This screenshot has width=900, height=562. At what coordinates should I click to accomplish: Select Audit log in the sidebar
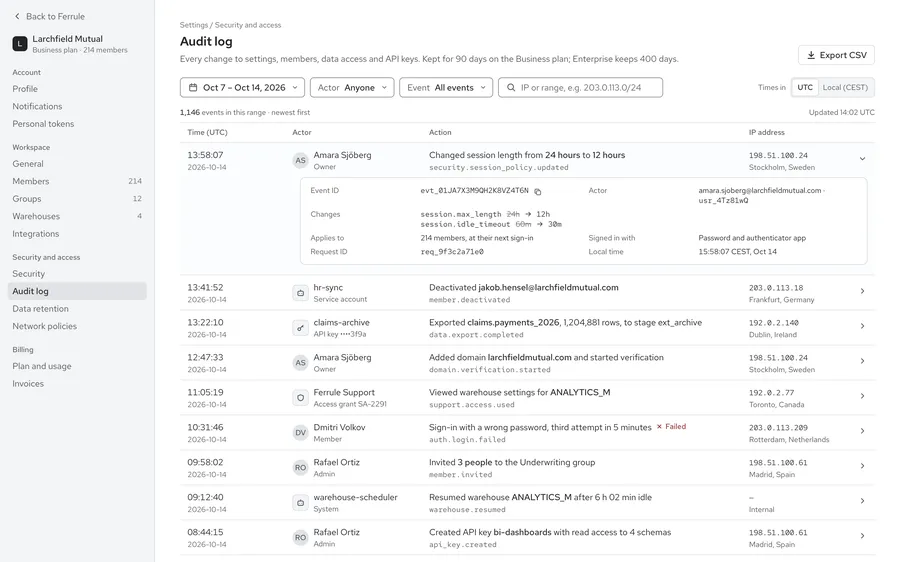(x=77, y=291)
